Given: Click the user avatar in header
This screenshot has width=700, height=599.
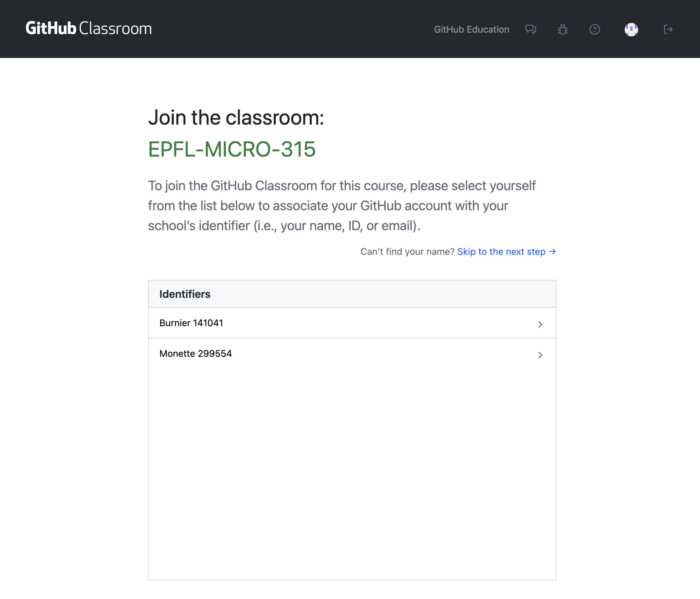Looking at the screenshot, I should [x=631, y=29].
